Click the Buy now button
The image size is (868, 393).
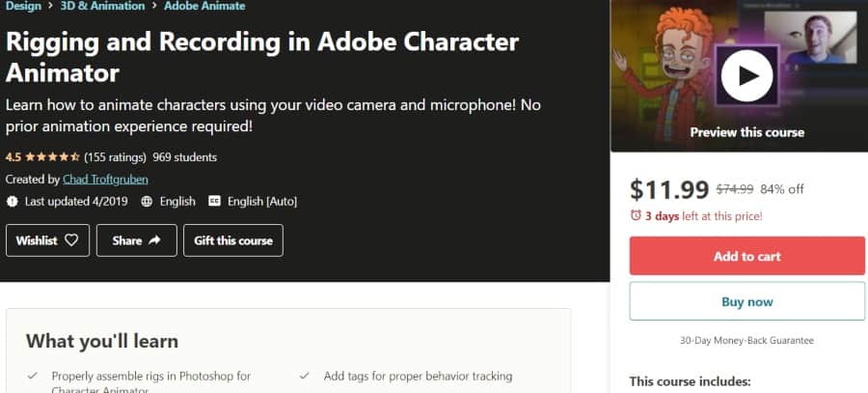pyautogui.click(x=746, y=301)
